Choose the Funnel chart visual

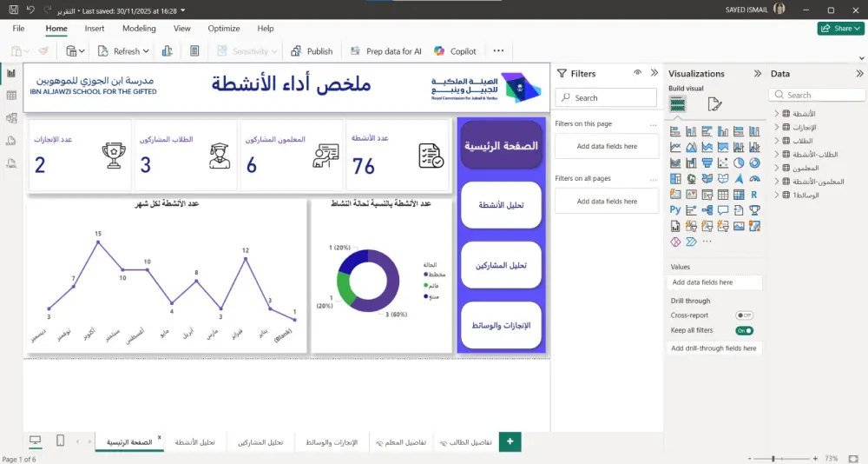[x=707, y=163]
